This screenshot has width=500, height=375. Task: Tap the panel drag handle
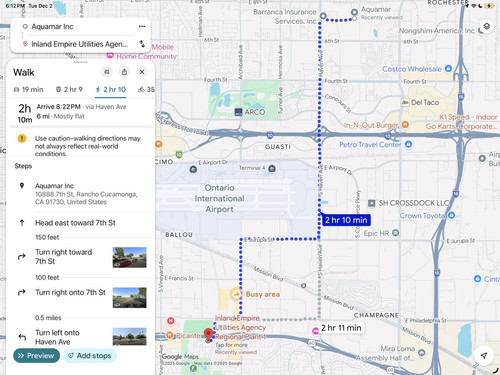click(80, 62)
